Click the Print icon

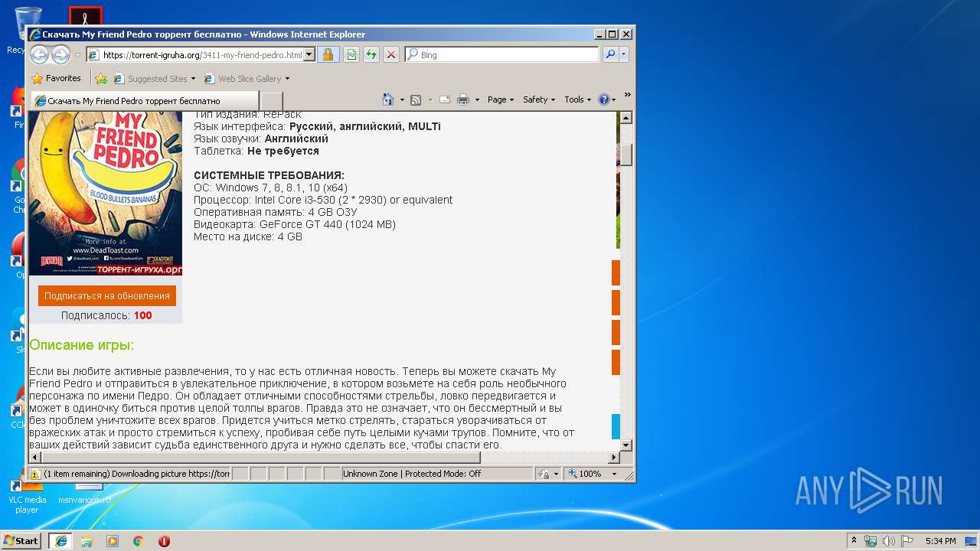coord(462,99)
